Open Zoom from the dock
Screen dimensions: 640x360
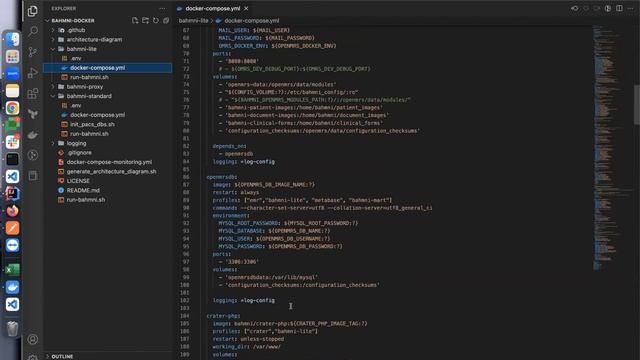12,73
